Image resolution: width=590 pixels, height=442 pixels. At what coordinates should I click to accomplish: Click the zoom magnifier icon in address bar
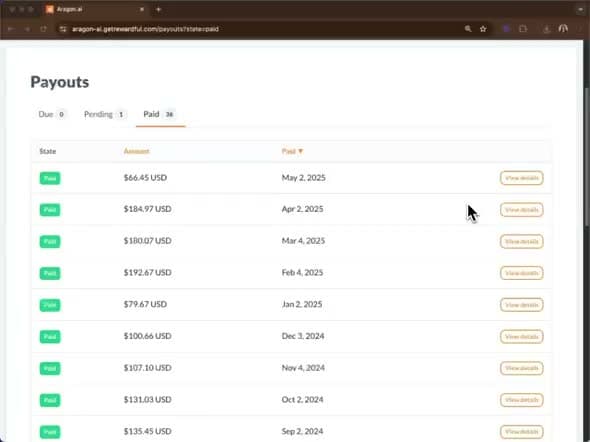pos(468,29)
